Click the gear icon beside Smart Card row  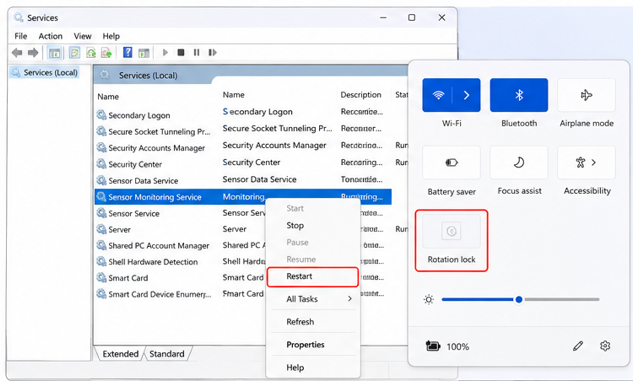coord(101,278)
